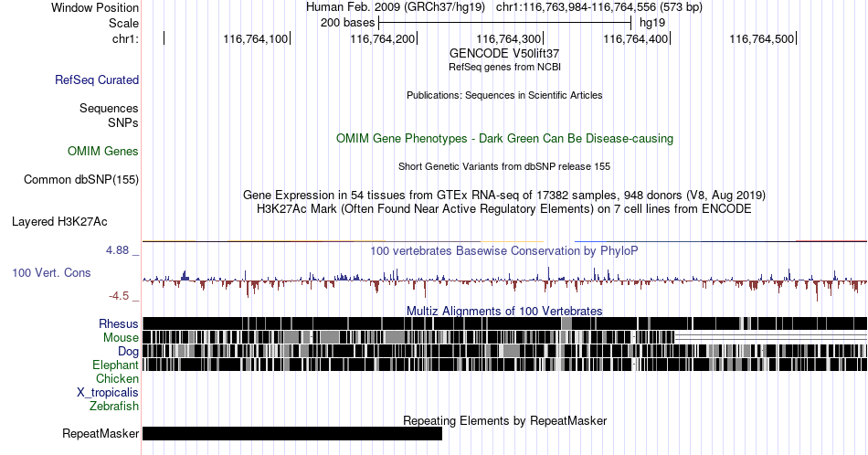Select the Chicken alignment row label
Screen dimensions: 868x455
click(117, 378)
